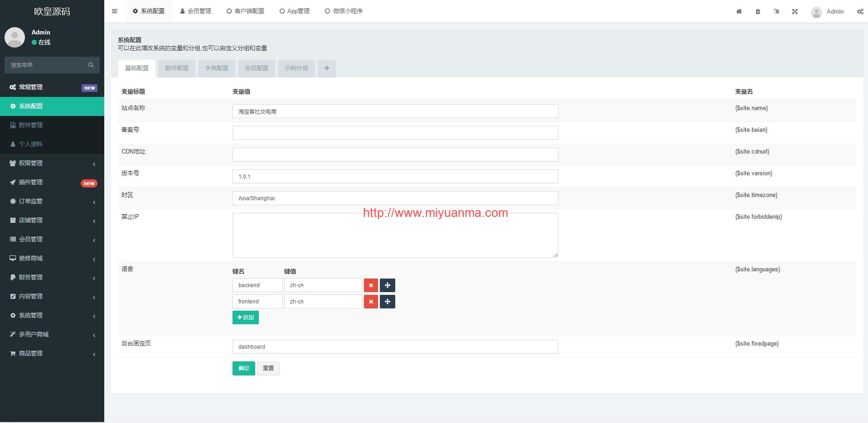Click the move handle for backend row
Screen dimensions: 868x423
point(388,285)
